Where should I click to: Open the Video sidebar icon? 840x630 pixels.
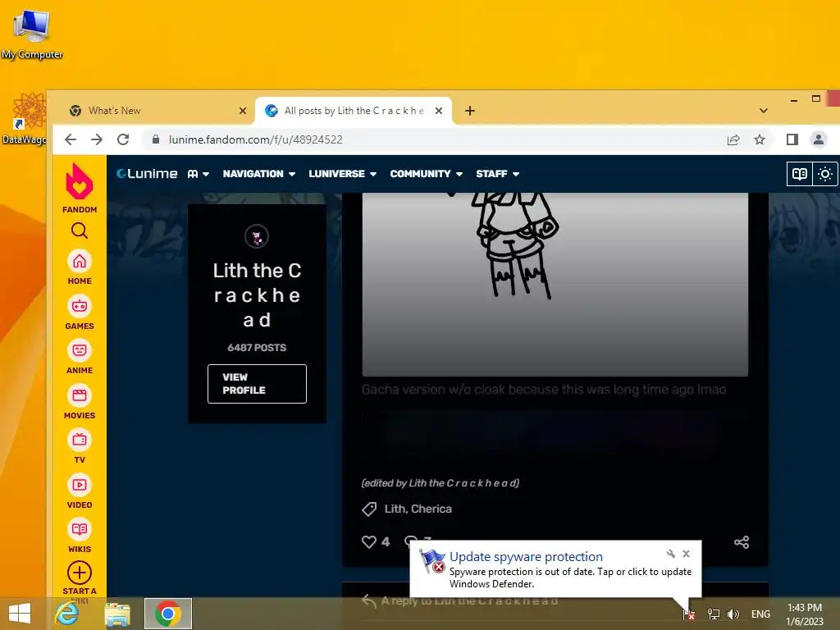click(80, 486)
